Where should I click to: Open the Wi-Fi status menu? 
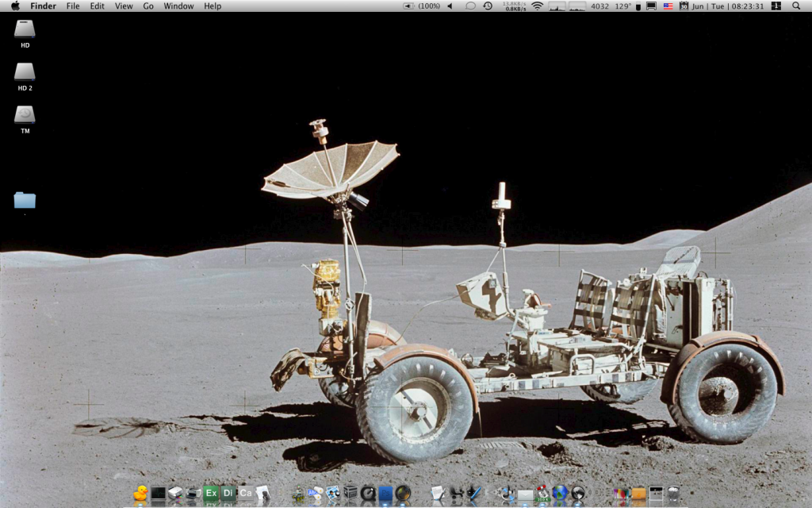537,6
